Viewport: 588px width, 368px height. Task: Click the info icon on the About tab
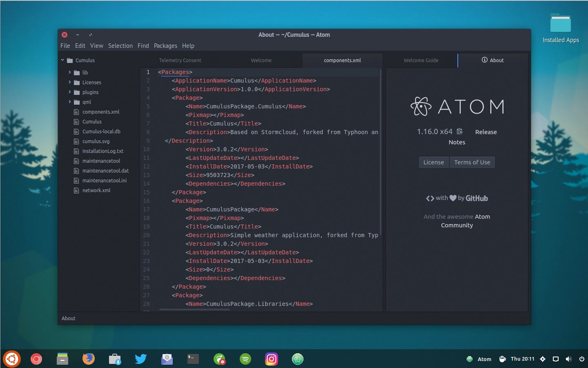coord(485,60)
